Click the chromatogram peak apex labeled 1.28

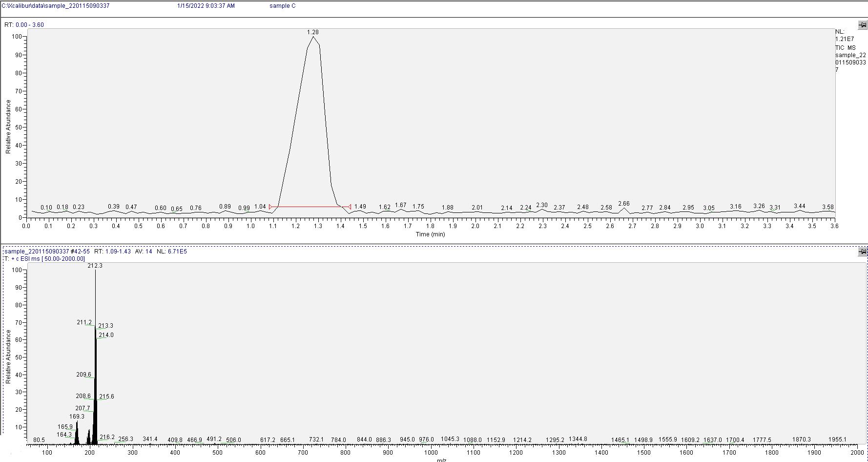(x=313, y=37)
